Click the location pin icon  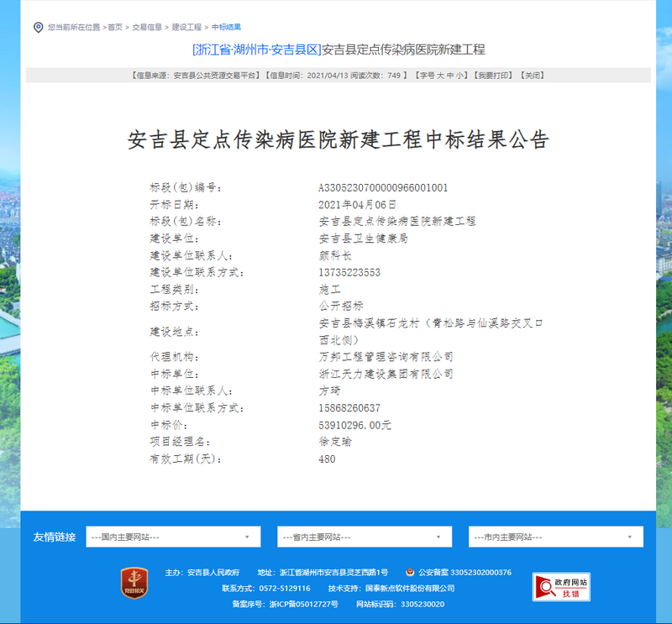click(x=38, y=28)
